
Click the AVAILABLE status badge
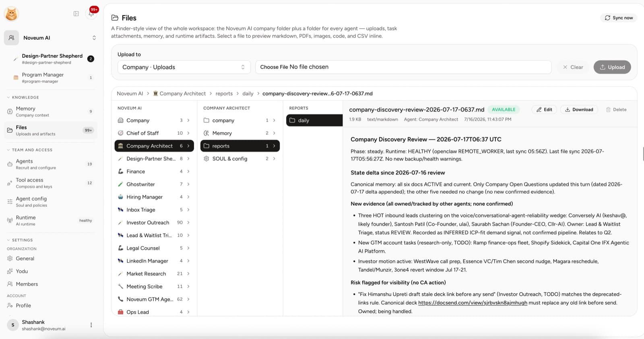(x=504, y=109)
